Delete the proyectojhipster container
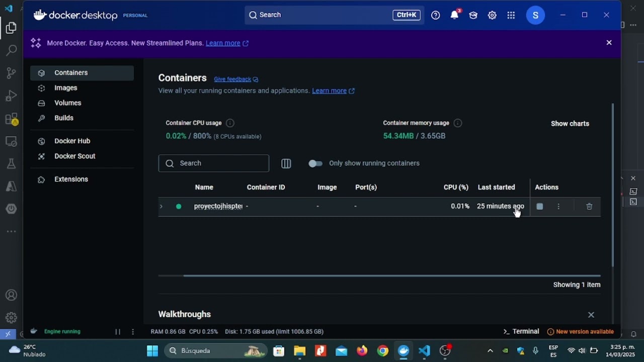The width and height of the screenshot is (644, 362). pyautogui.click(x=589, y=207)
